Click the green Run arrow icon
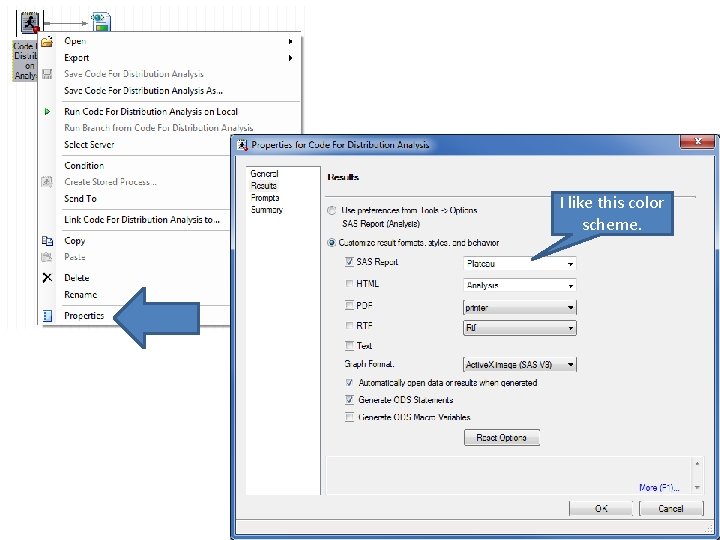720x540 pixels. [47, 111]
